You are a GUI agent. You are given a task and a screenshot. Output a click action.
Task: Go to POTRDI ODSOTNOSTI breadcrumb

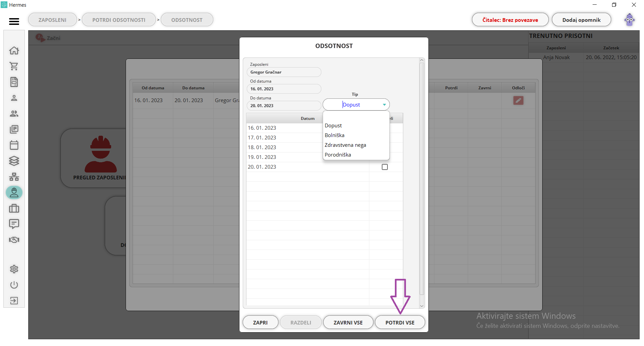click(x=119, y=20)
